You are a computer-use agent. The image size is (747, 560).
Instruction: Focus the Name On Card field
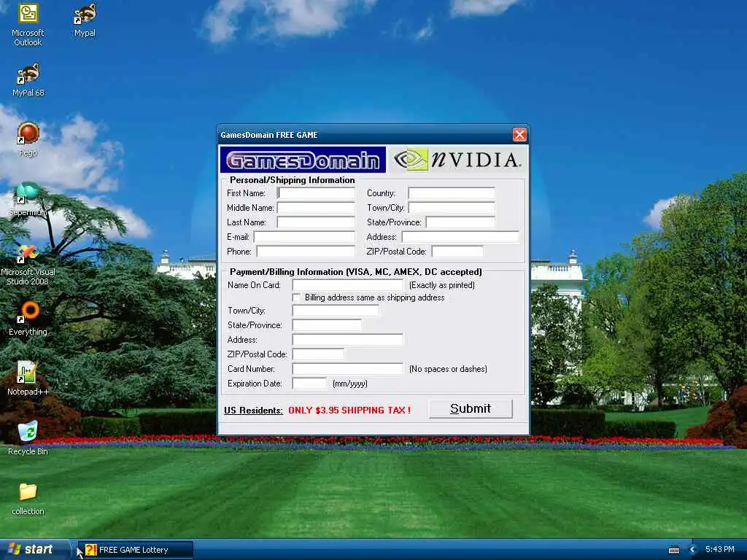point(348,285)
